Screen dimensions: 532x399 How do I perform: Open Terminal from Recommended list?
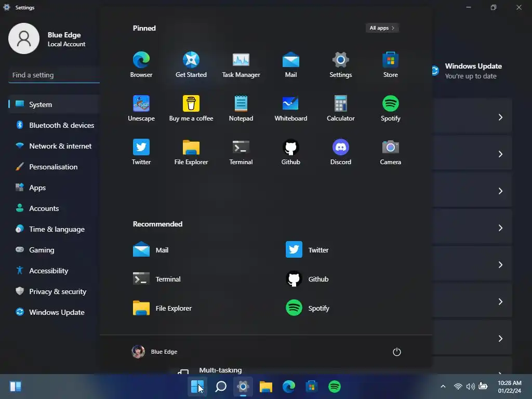157,279
